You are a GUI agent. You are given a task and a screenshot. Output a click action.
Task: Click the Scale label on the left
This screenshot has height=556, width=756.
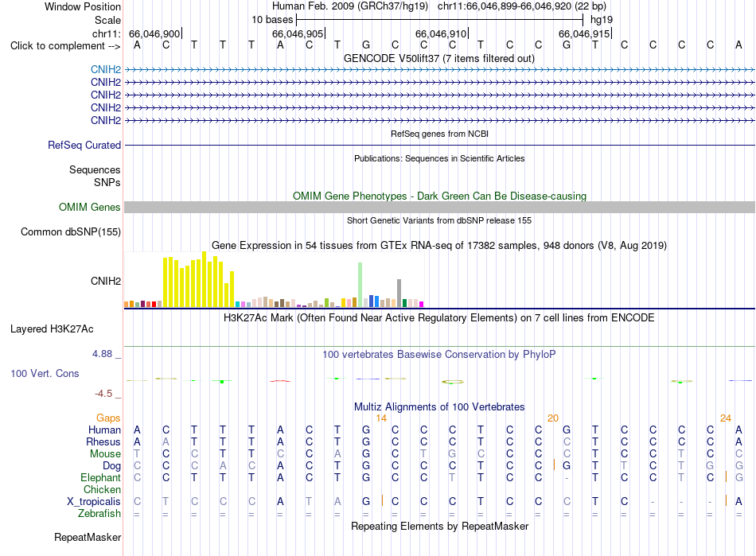(x=107, y=20)
